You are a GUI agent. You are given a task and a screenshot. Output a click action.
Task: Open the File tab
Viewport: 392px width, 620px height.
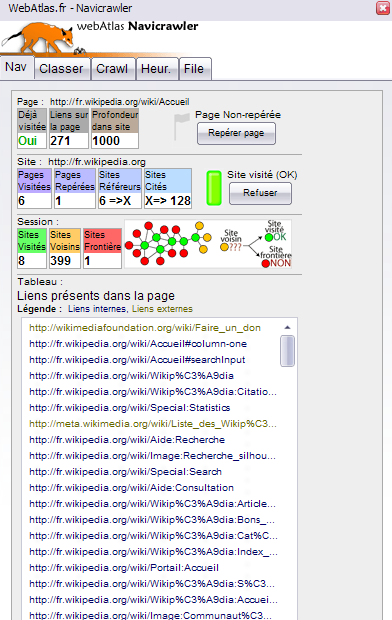tap(194, 69)
